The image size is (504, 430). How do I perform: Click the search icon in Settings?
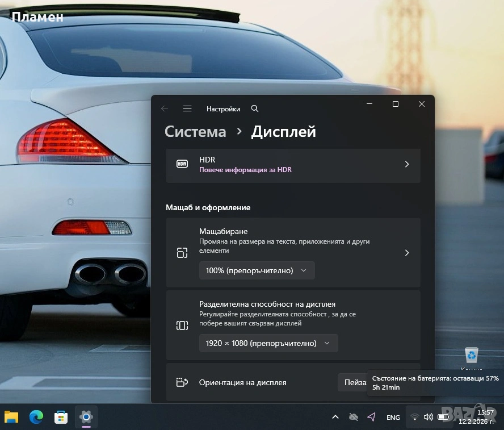tap(255, 108)
